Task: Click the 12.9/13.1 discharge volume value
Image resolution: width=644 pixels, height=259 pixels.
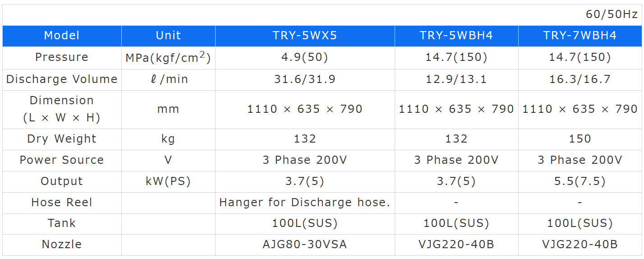Action: (x=456, y=79)
